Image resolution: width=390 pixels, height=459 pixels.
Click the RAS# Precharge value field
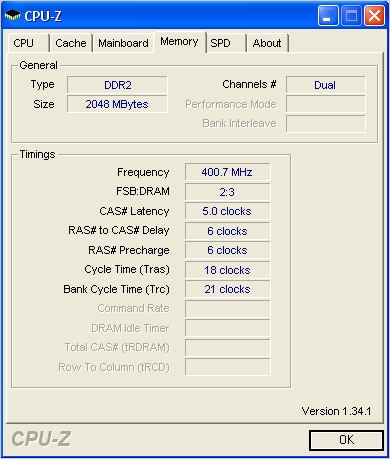tap(227, 250)
